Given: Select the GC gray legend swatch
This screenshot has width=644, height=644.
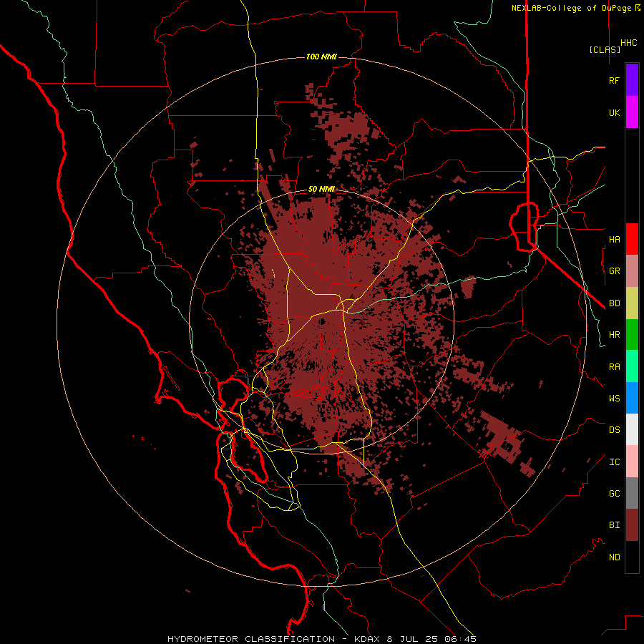Looking at the screenshot, I should (632, 493).
